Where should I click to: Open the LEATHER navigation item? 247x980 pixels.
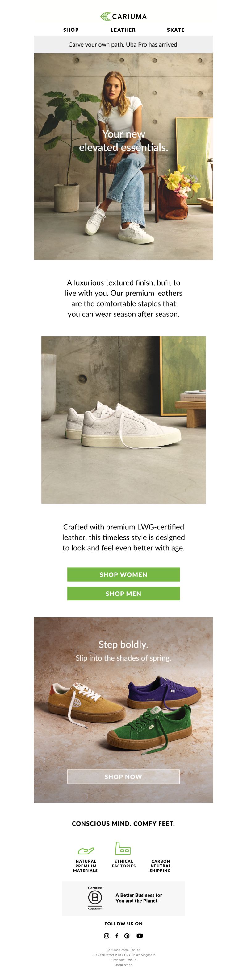(123, 30)
